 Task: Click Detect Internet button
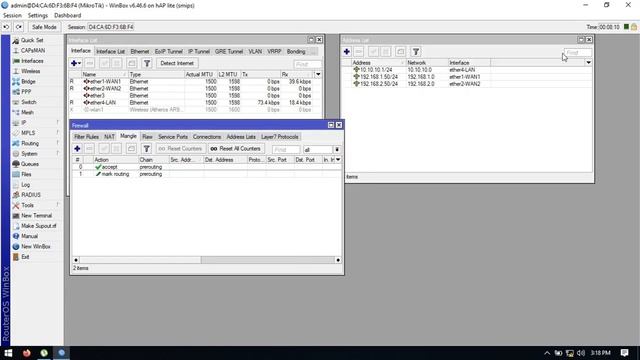tap(177, 63)
